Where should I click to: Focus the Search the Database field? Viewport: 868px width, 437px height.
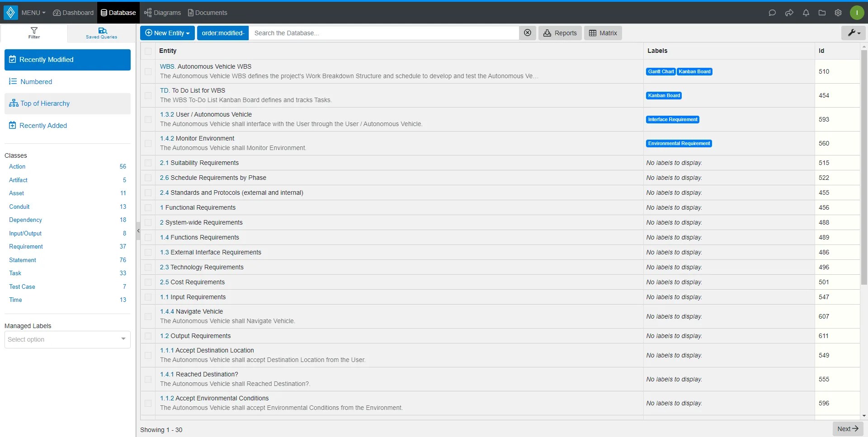pyautogui.click(x=384, y=33)
